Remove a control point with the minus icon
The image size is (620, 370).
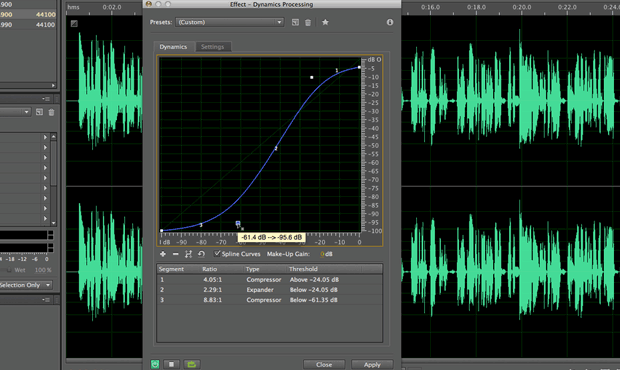pyautogui.click(x=176, y=254)
